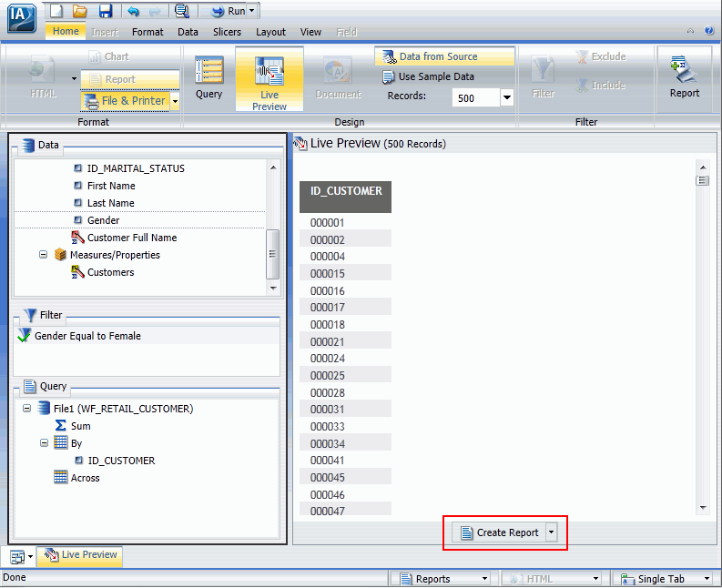Select Use Sample Data option

pyautogui.click(x=428, y=76)
